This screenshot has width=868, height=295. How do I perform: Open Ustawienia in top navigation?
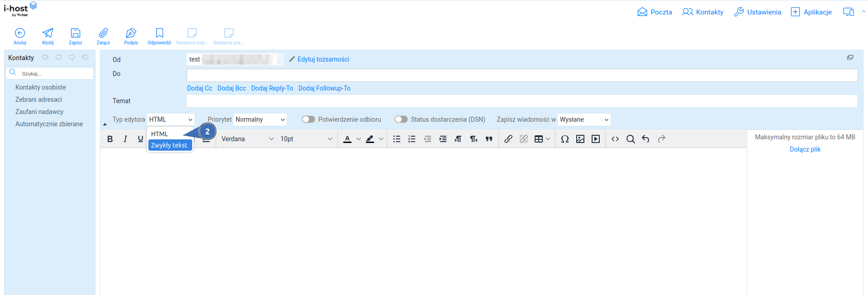click(x=758, y=12)
